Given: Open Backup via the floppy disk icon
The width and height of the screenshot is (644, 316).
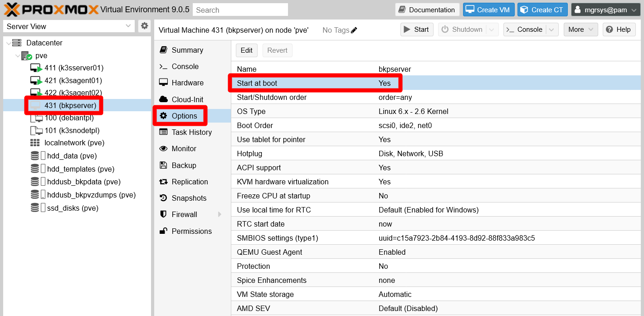Looking at the screenshot, I should [164, 165].
